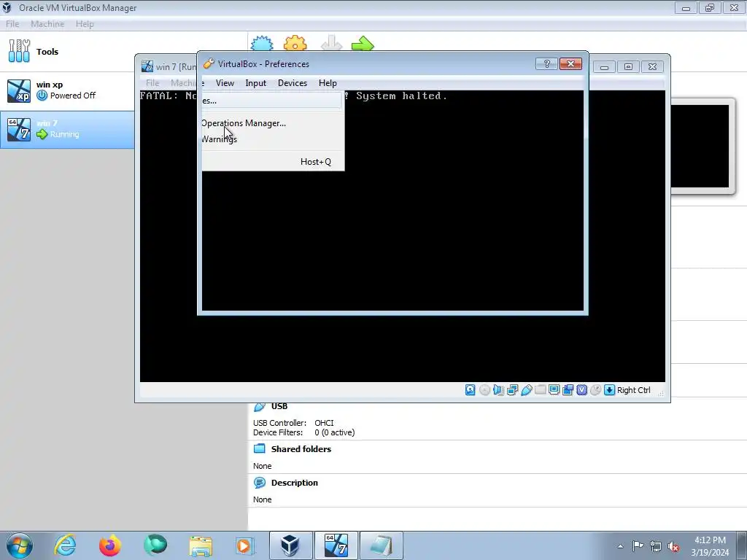This screenshot has width=747, height=560.
Task: Click Description section header
Action: click(x=295, y=483)
